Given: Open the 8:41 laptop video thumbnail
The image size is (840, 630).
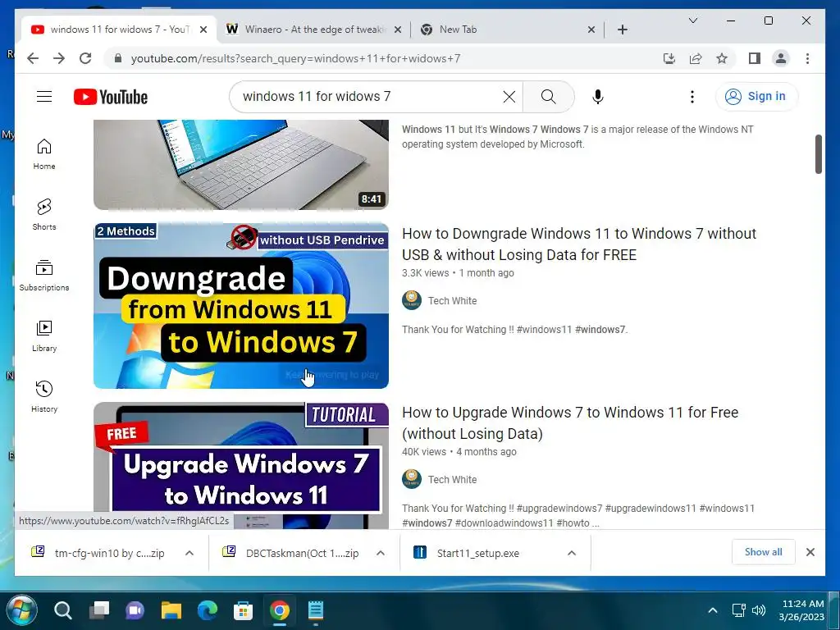Looking at the screenshot, I should (241, 164).
